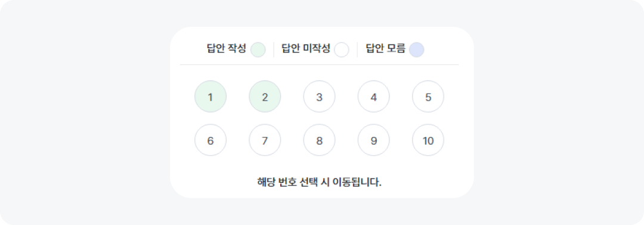Open question number 4

(x=374, y=96)
